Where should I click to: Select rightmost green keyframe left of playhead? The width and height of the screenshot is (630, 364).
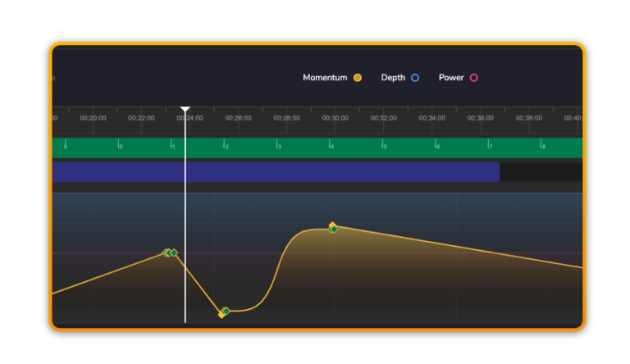(x=174, y=253)
